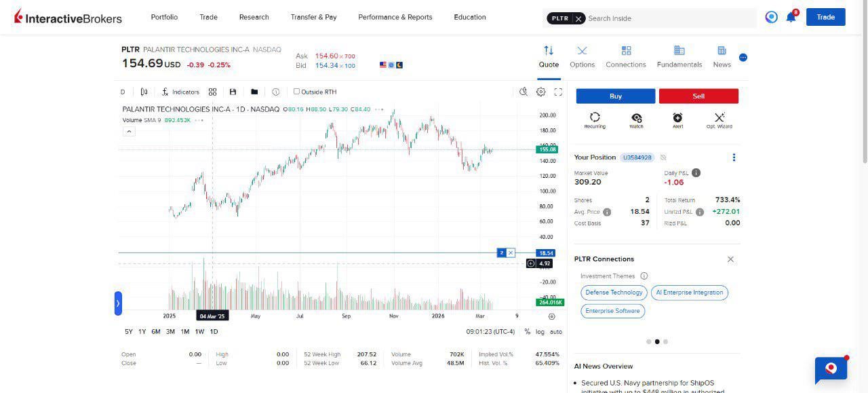Click the Recurring investment icon
Screen dimensions: 868x393
(595, 118)
